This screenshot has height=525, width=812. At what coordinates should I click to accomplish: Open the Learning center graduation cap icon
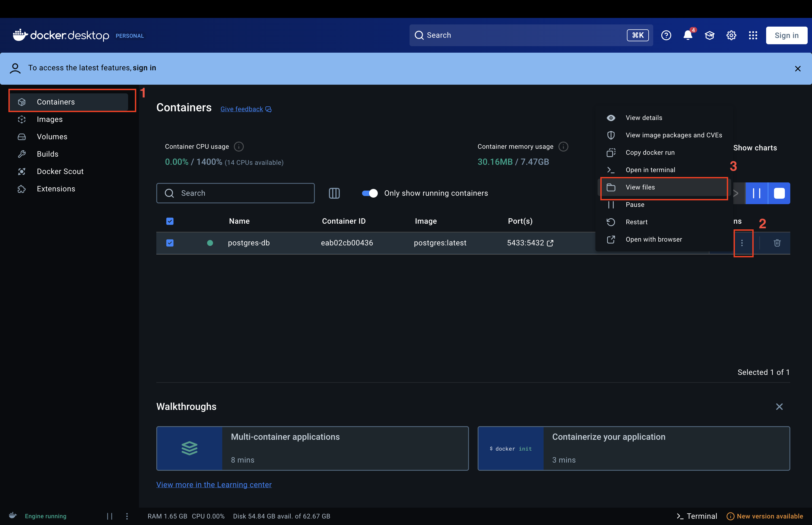coord(709,36)
